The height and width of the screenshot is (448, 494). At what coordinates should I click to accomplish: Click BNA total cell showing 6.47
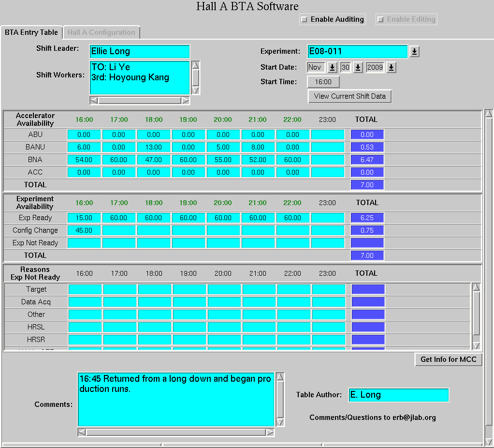click(367, 160)
